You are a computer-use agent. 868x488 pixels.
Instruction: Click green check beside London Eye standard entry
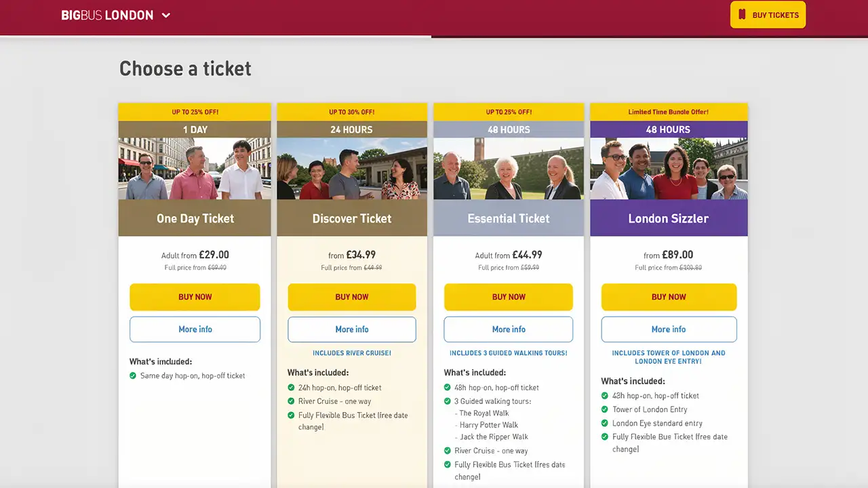coord(605,423)
